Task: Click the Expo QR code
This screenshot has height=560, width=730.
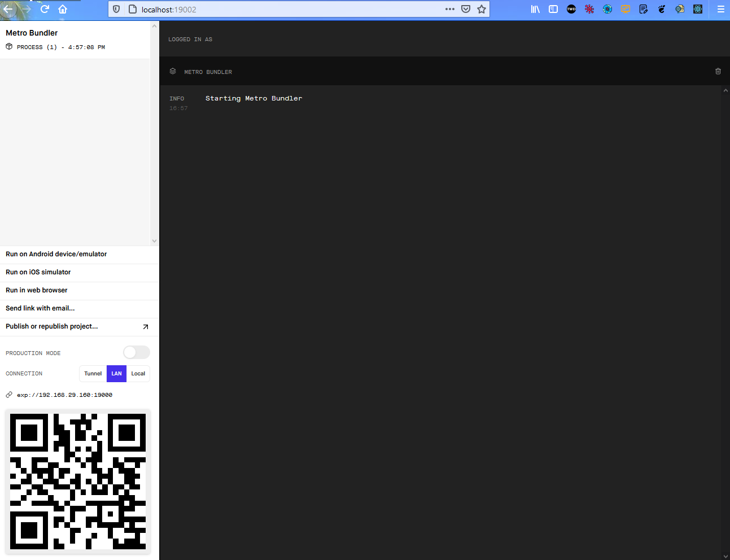Action: [78, 482]
